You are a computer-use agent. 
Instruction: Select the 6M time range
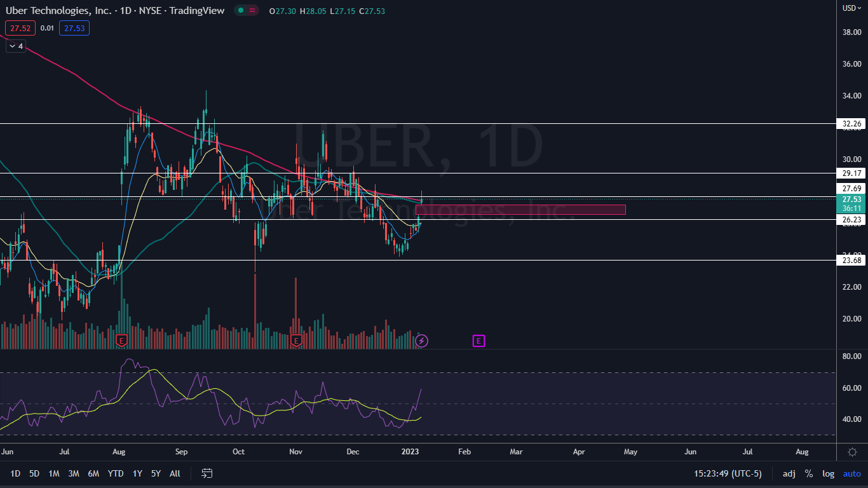pyautogui.click(x=93, y=473)
